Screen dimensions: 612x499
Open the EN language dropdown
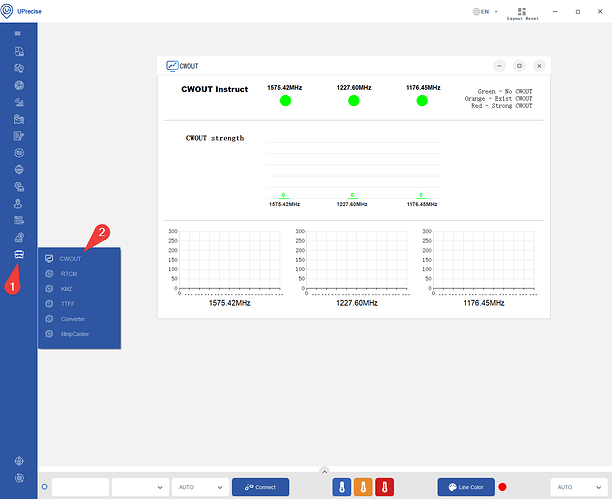coord(484,12)
